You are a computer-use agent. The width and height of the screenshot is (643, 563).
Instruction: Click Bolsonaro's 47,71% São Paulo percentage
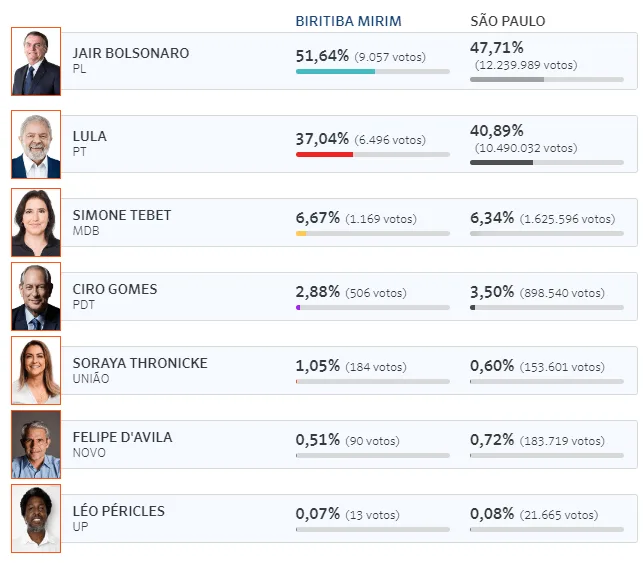(x=496, y=47)
